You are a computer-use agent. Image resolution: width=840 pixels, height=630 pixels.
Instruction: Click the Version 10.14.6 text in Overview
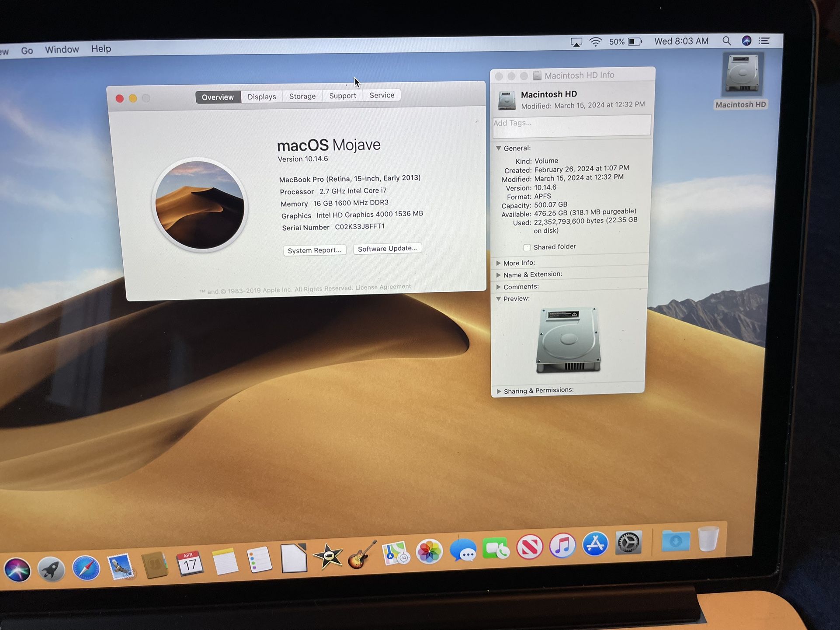[303, 159]
